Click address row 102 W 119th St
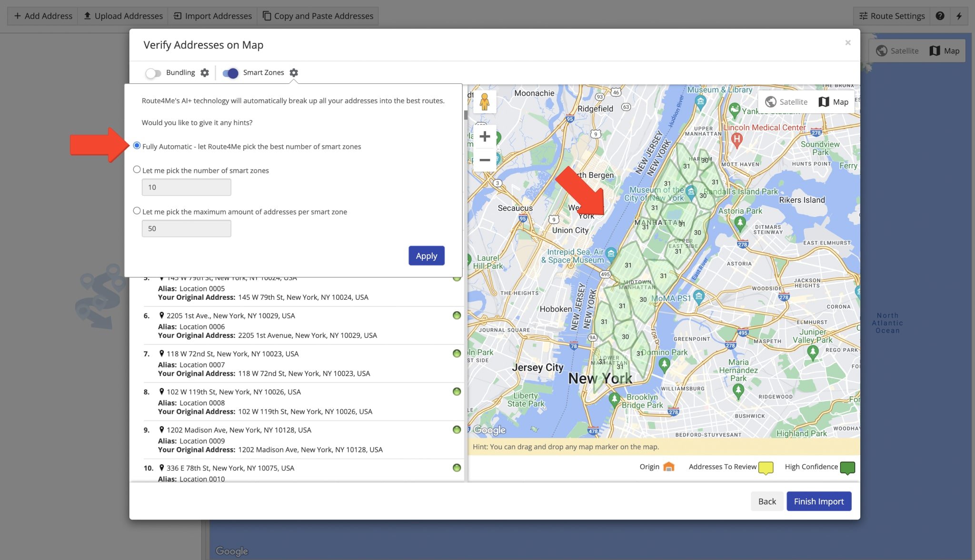 tap(303, 402)
